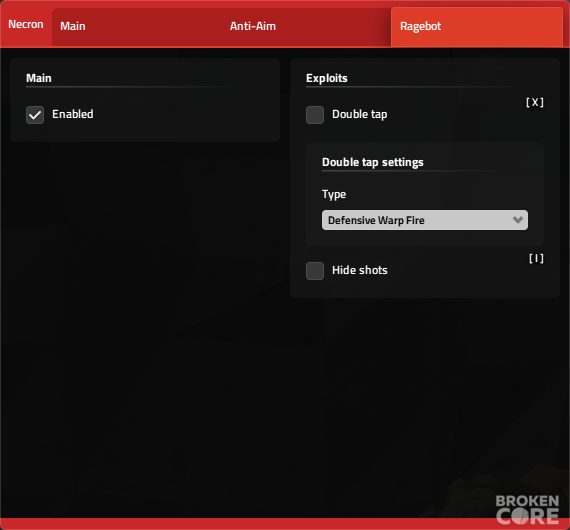Open the Anti-Aim tab
The height and width of the screenshot is (530, 570).
(306, 27)
